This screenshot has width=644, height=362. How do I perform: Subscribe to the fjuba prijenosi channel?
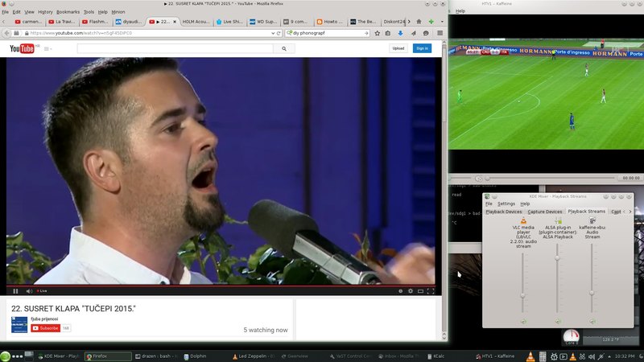click(x=45, y=328)
